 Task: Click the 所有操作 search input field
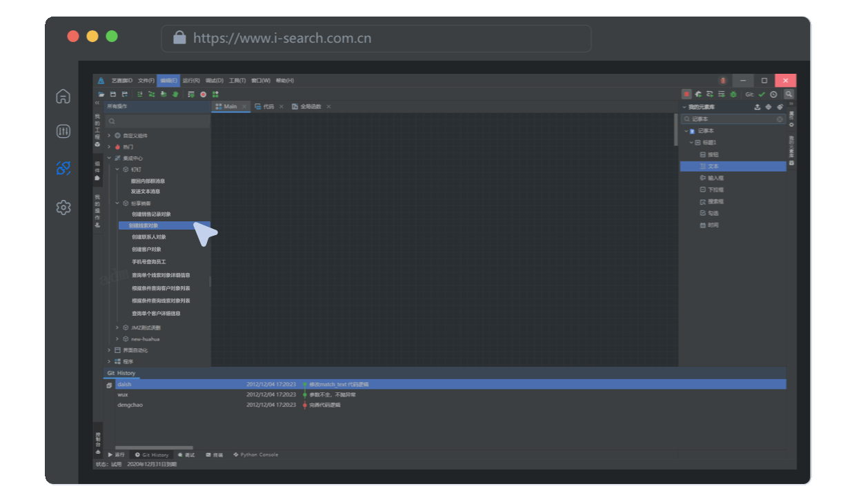pos(159,121)
